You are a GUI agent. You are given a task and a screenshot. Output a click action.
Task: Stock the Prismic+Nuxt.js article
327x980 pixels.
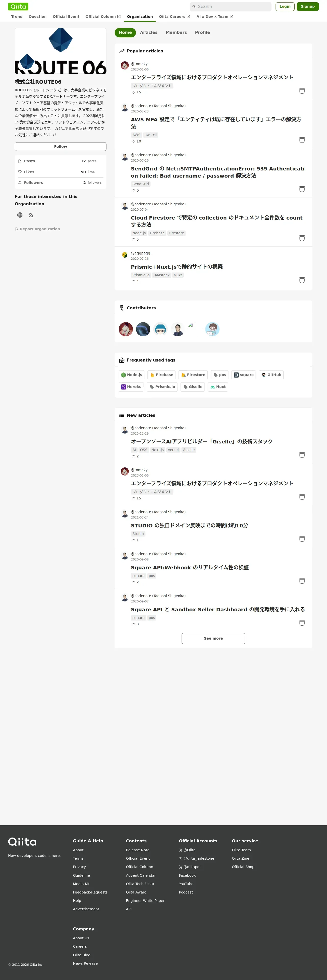click(302, 280)
